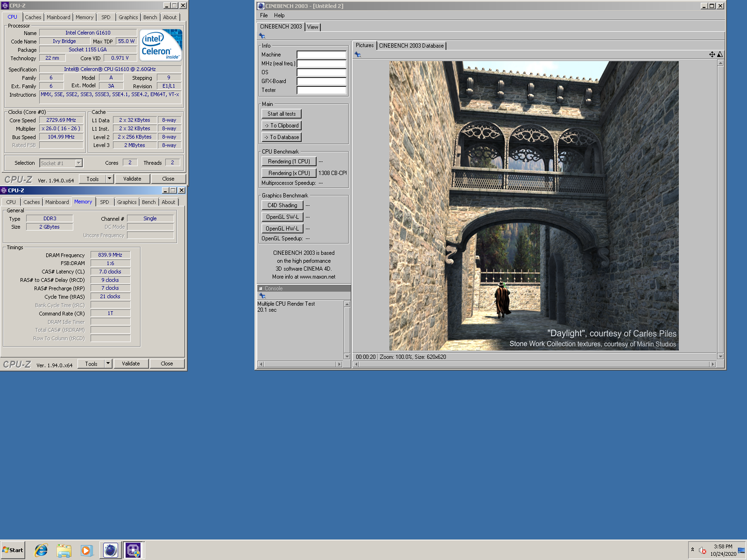
Task: Click the zoom triangle icon in picture viewer
Action: (720, 55)
